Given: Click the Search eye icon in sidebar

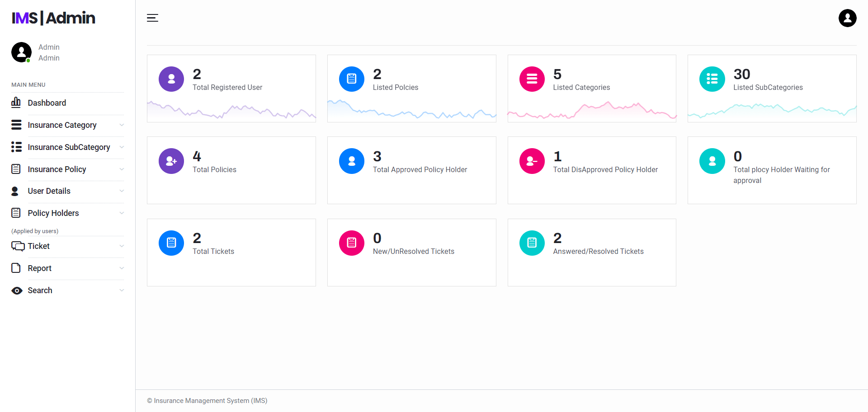Looking at the screenshot, I should click(x=17, y=290).
